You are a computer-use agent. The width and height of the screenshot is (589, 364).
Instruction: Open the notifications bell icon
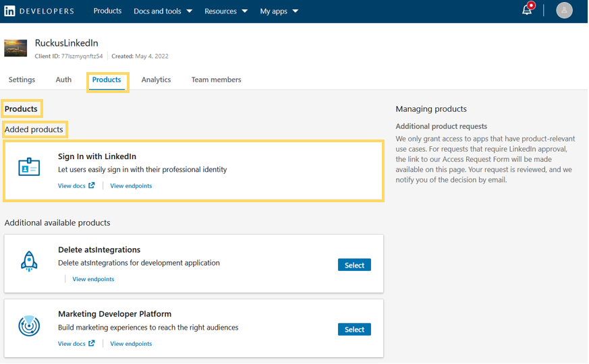click(528, 9)
